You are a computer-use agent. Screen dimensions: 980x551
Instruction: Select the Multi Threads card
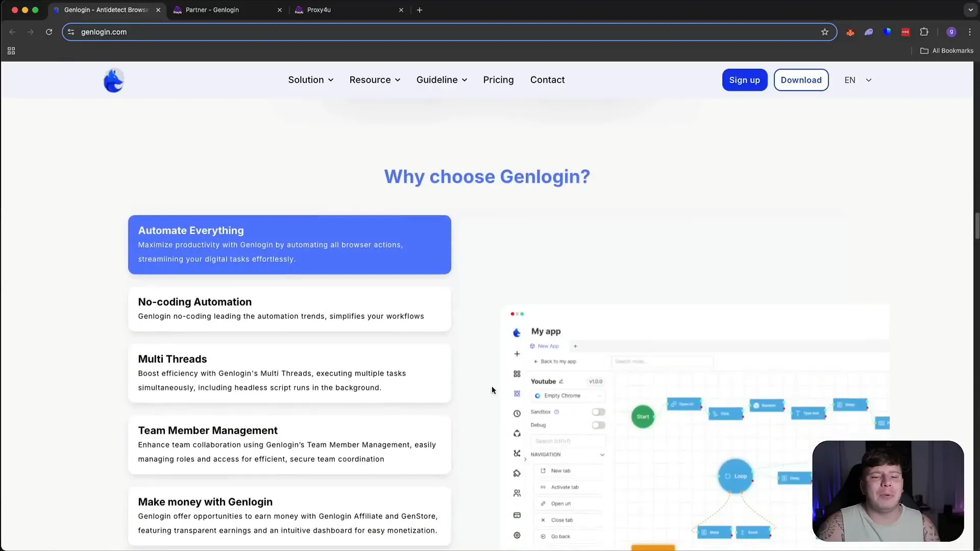pyautogui.click(x=289, y=373)
